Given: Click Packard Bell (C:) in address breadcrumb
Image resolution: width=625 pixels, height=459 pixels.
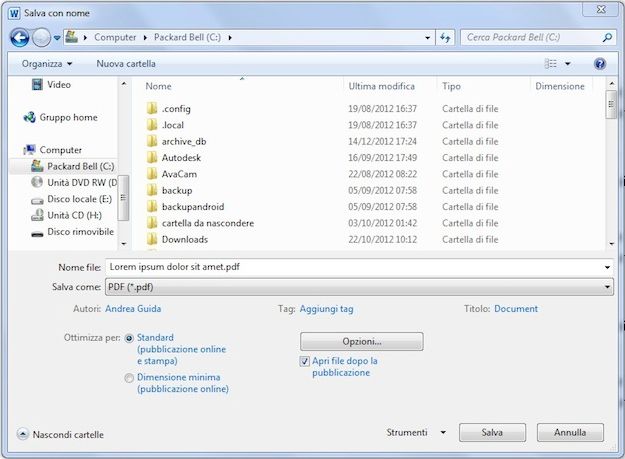Looking at the screenshot, I should [187, 37].
